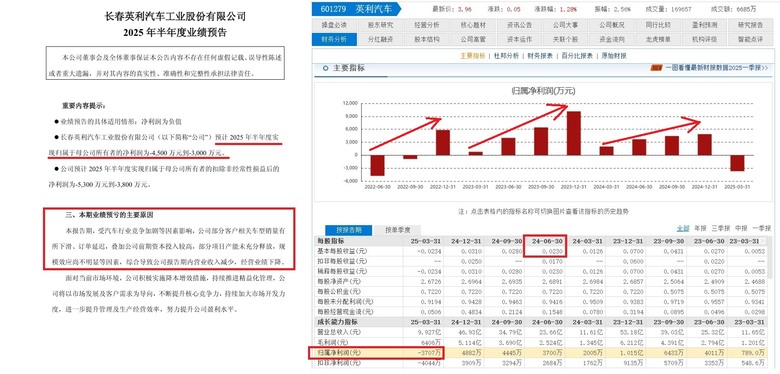The image size is (780, 374).
Task: Click the 基本每股收益(元) row label
Action: click(341, 251)
